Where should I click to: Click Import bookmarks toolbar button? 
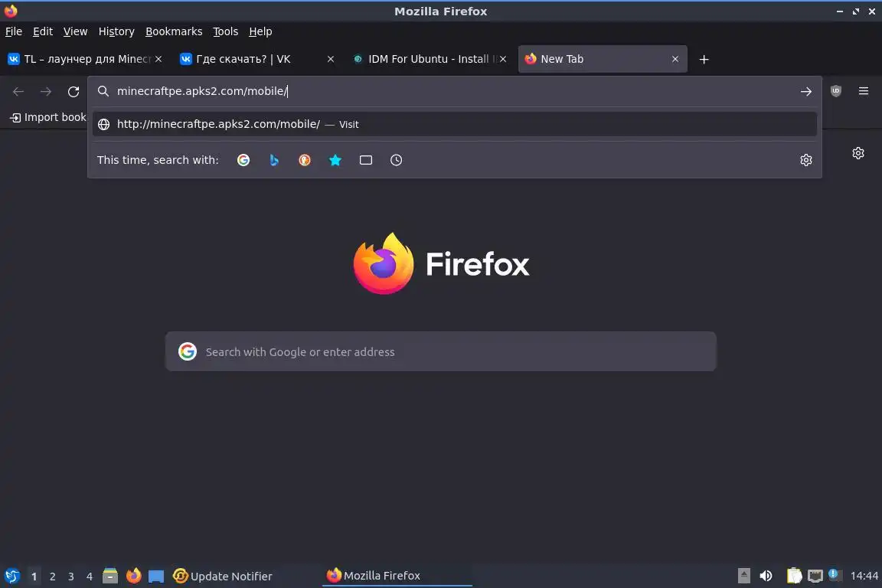[48, 118]
